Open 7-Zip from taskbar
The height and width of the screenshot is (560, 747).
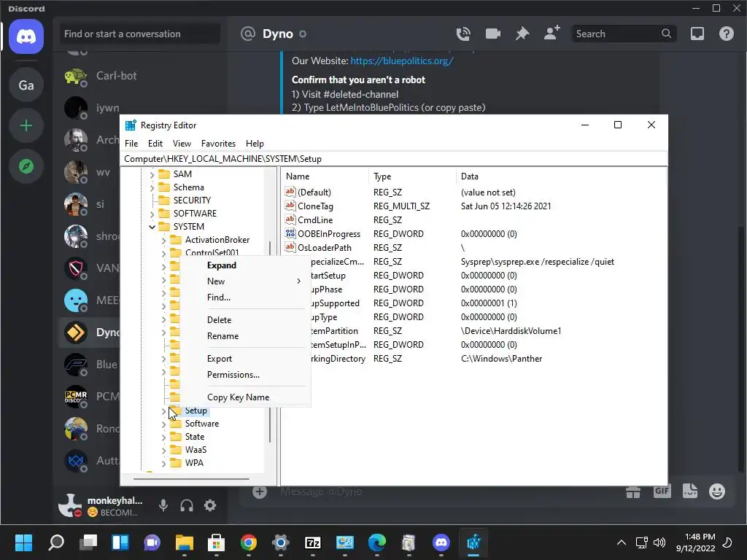coord(312,542)
